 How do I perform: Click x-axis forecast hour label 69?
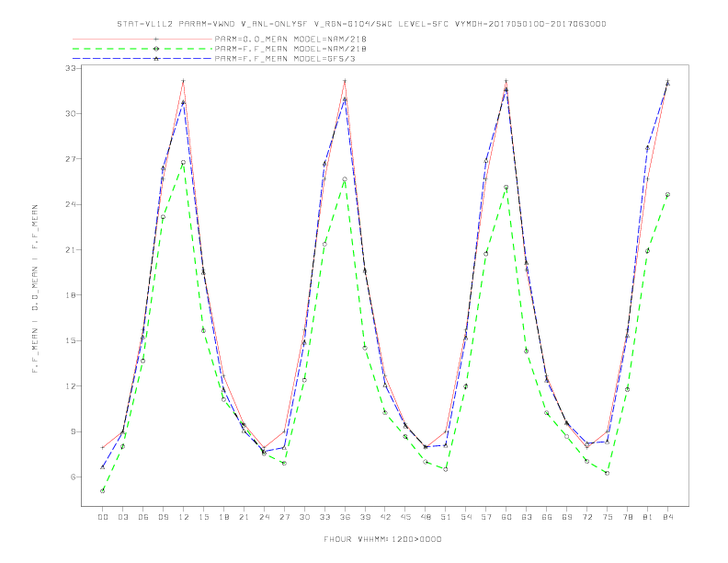(x=567, y=517)
